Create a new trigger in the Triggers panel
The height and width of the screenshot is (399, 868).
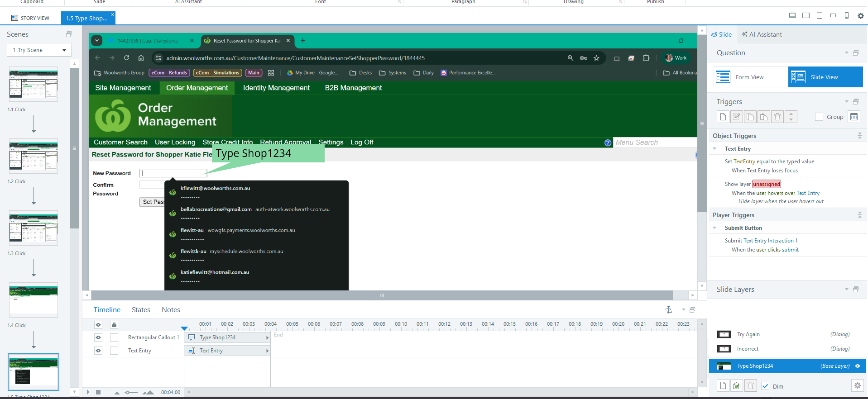pyautogui.click(x=723, y=117)
